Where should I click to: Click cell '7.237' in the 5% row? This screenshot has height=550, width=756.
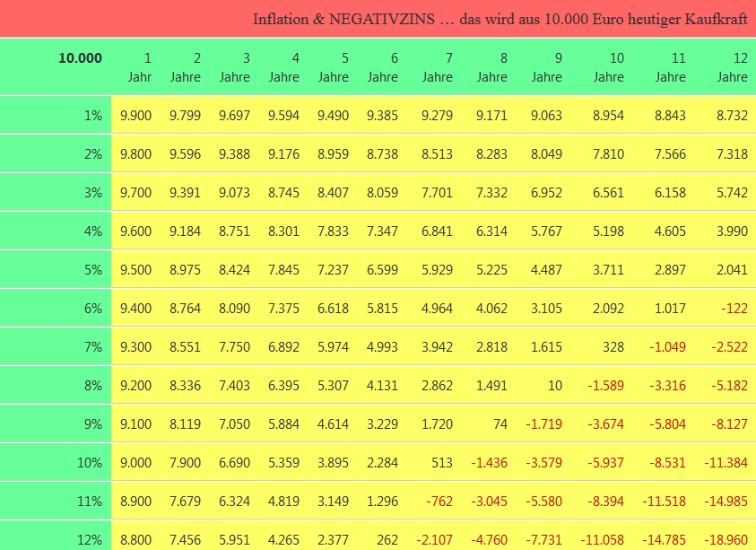tap(334, 270)
